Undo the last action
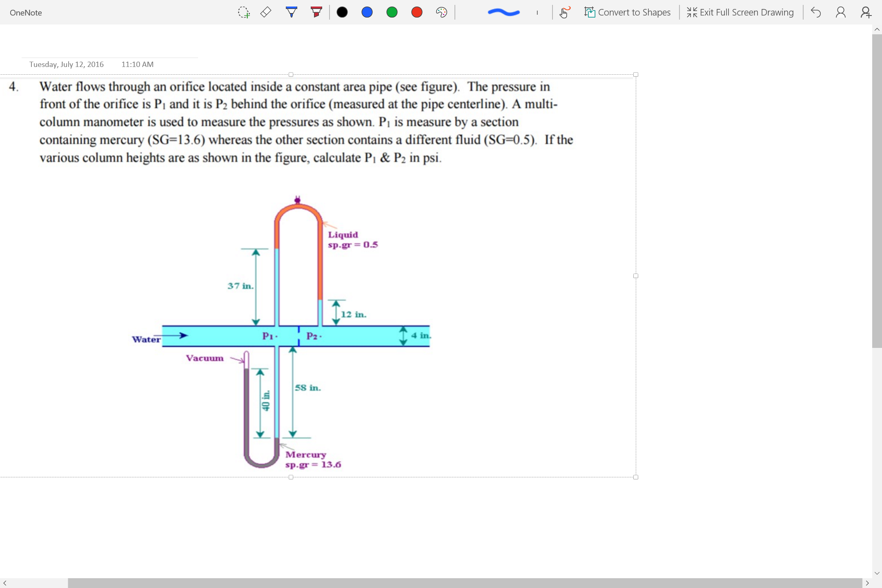Viewport: 882px width, 588px height. pos(815,12)
